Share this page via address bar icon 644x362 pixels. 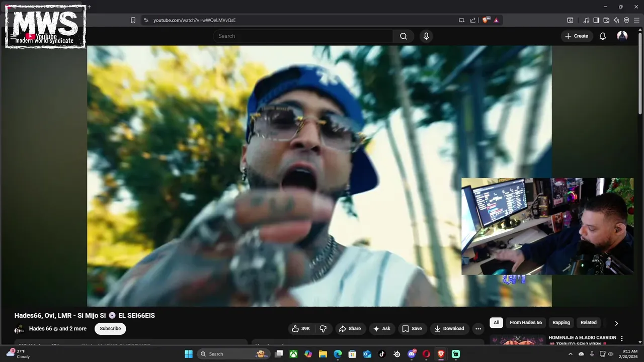click(x=473, y=20)
